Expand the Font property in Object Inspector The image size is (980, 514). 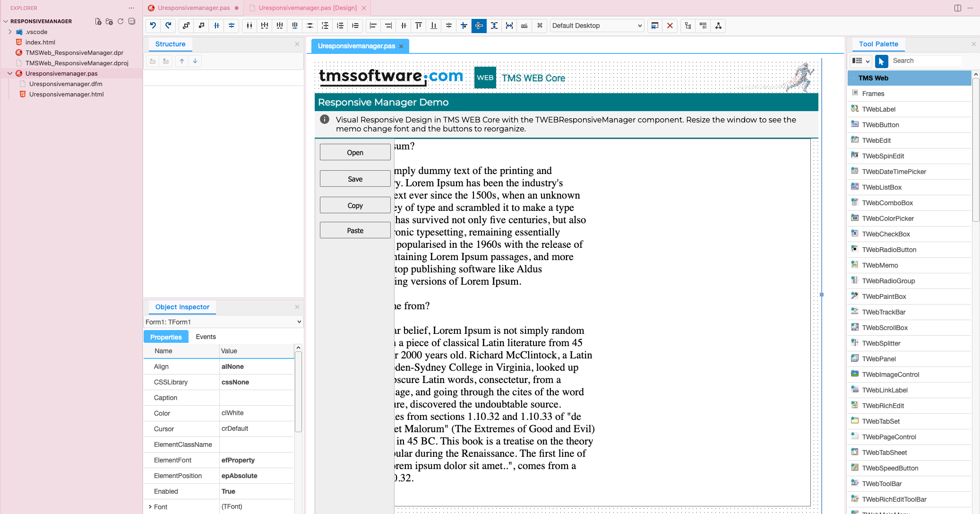[x=150, y=507]
